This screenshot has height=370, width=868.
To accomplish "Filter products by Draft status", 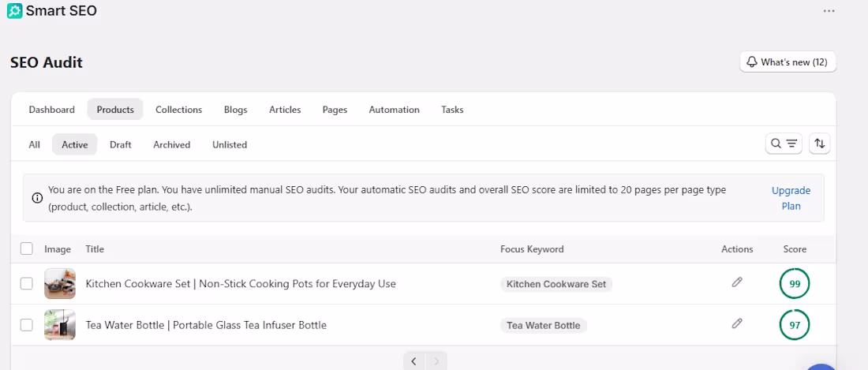I will pyautogui.click(x=121, y=145).
